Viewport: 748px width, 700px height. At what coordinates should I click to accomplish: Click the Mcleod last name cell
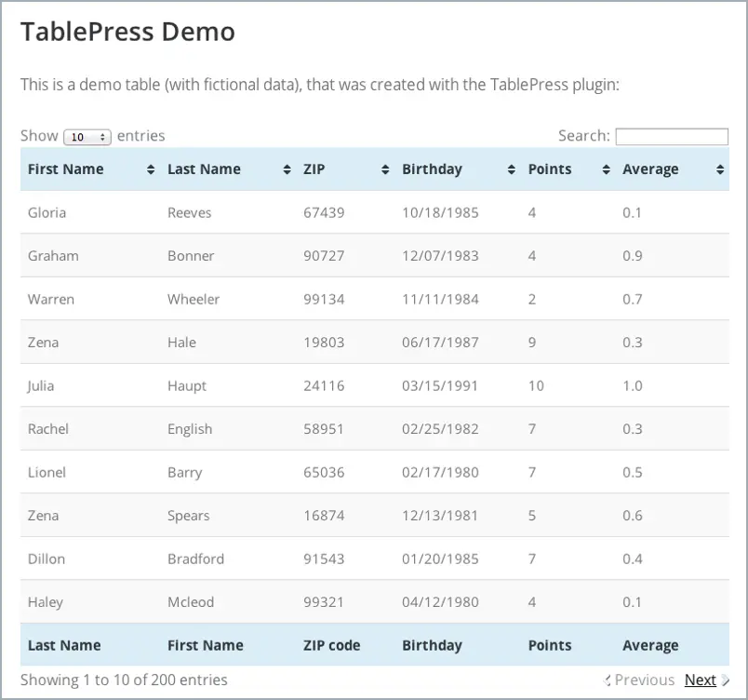pos(191,601)
